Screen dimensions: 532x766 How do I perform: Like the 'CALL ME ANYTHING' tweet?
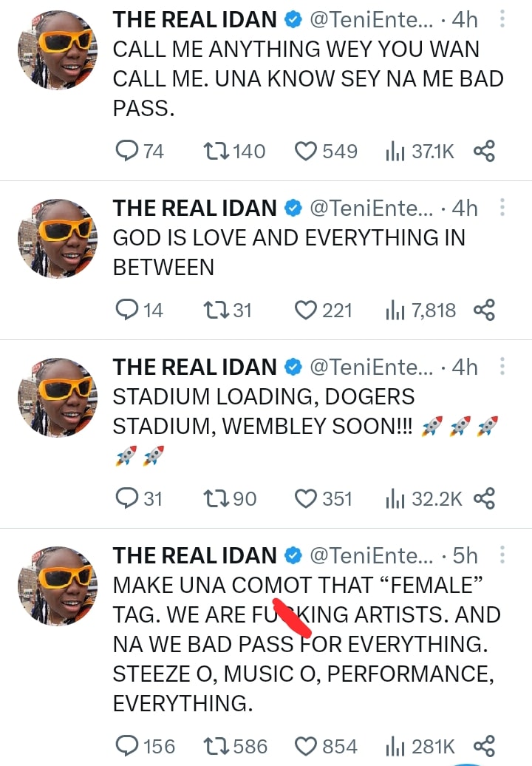point(305,152)
